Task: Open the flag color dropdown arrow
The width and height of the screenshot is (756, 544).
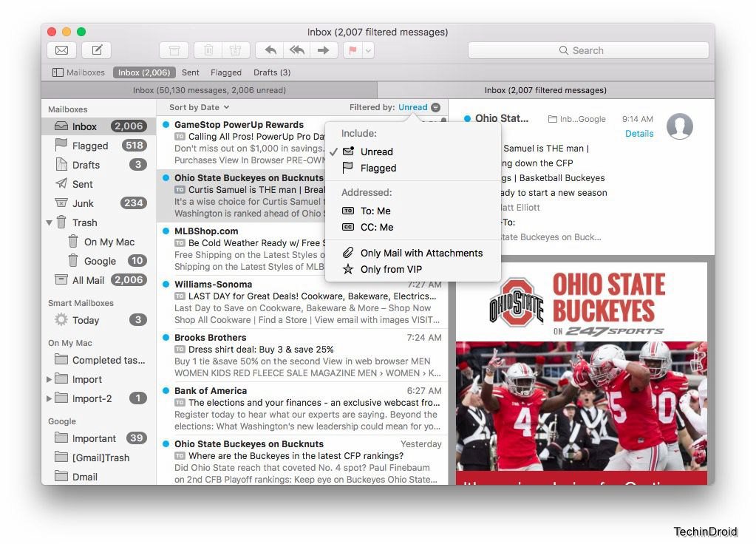Action: point(368,50)
